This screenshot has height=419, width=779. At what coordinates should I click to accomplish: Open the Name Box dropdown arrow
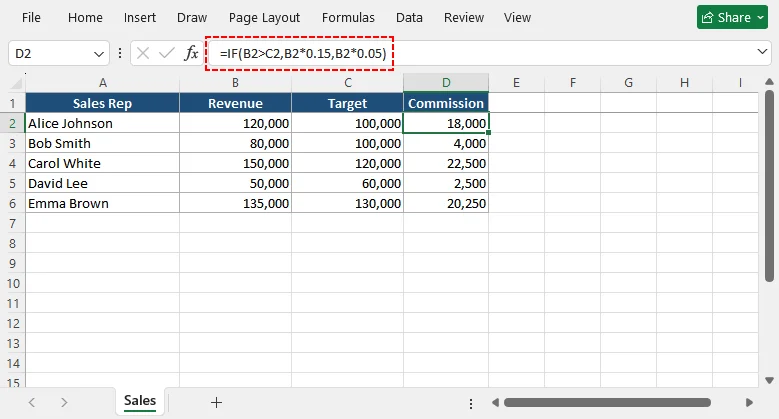click(x=99, y=54)
